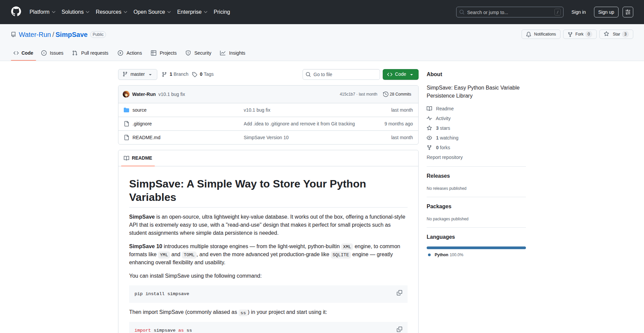
Task: Open the green Code dropdown
Action: pos(400,74)
